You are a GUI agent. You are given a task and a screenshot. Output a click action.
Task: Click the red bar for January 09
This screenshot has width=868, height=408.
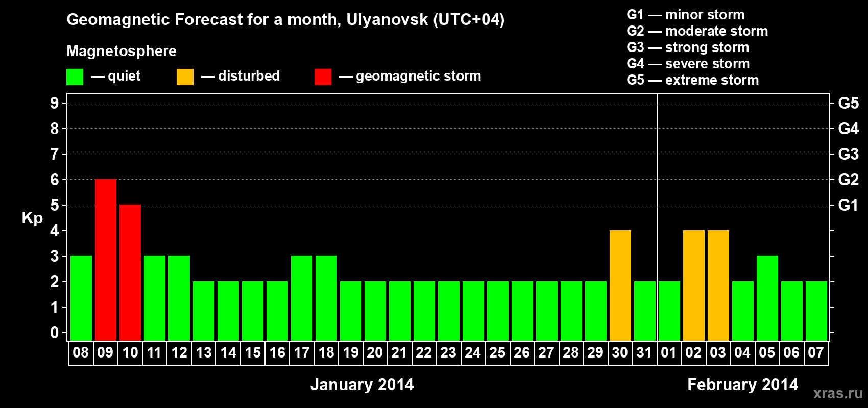106,260
